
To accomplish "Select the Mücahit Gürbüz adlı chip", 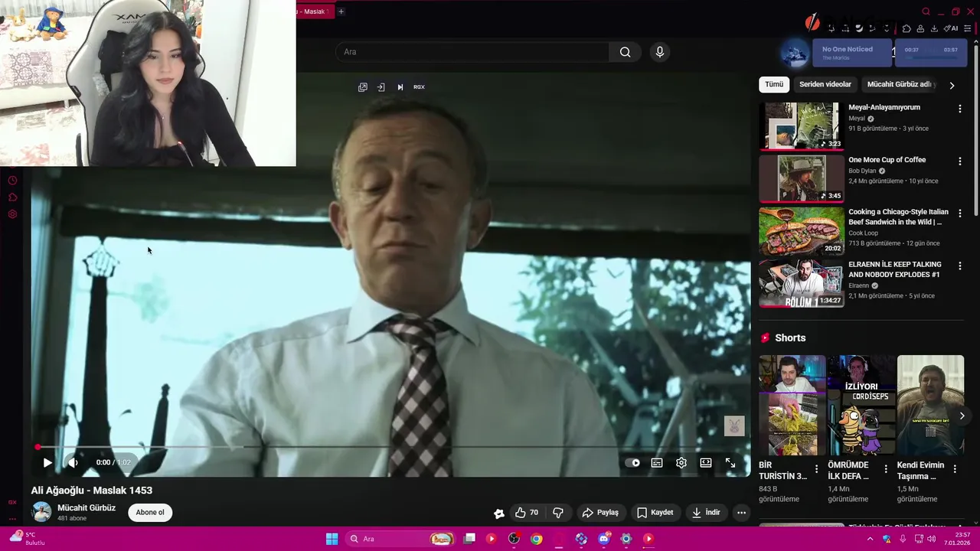I will [900, 84].
